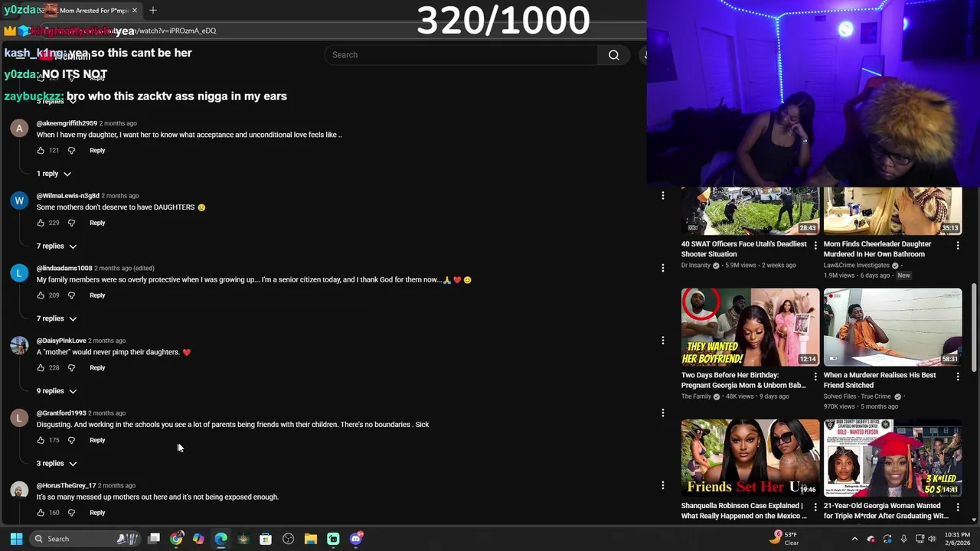Dislike the comment by @lindaadams1008
The image size is (980, 551).
[71, 295]
